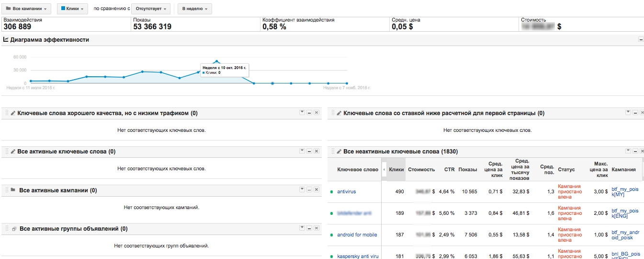Close 'Все активные группы объявлений' widget

316,228
